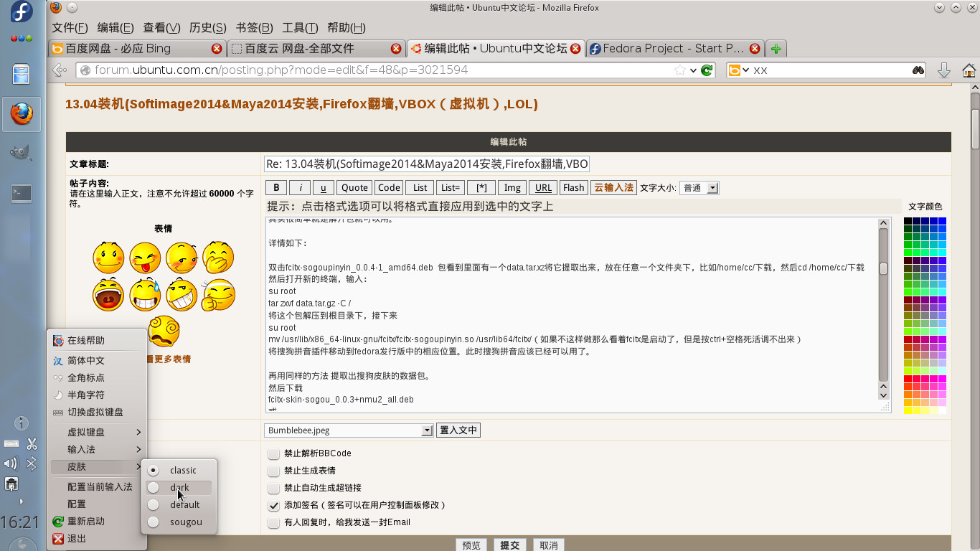Pick the bright red color swatch
The height and width of the screenshot is (551, 980).
tap(908, 378)
